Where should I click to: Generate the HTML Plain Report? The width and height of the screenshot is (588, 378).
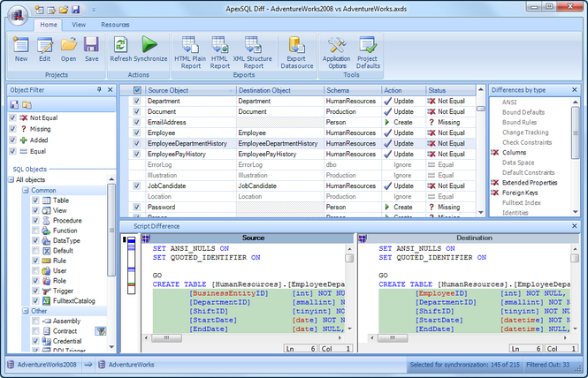(190, 52)
